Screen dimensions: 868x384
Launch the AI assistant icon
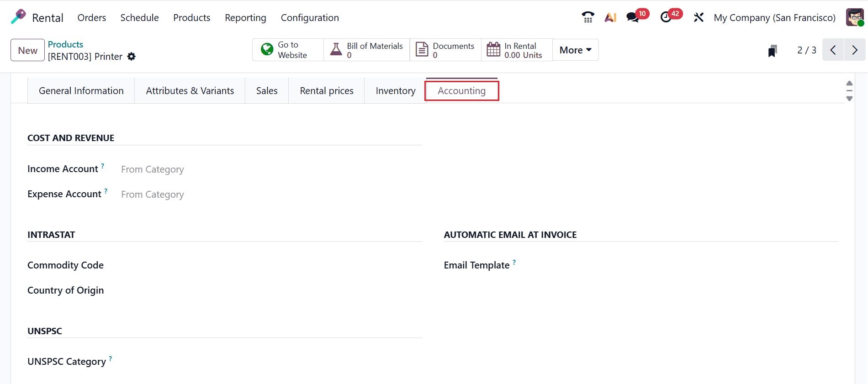611,17
